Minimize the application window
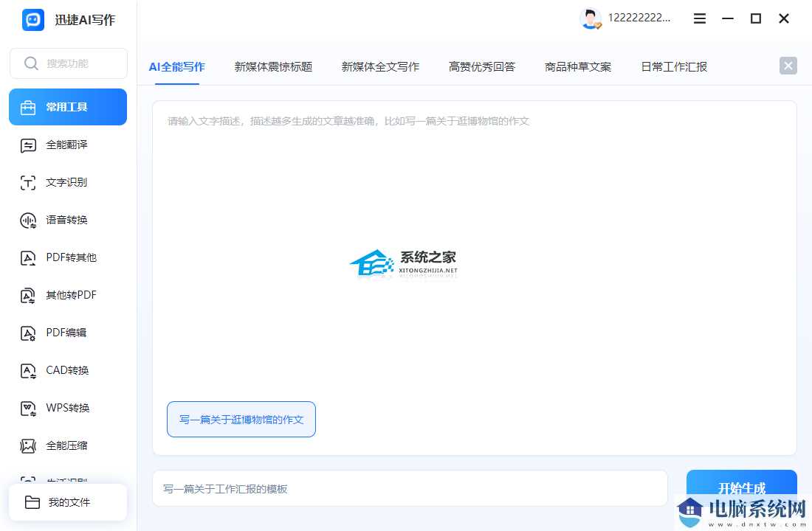Screen dimensions: 812x531 [x=728, y=18]
